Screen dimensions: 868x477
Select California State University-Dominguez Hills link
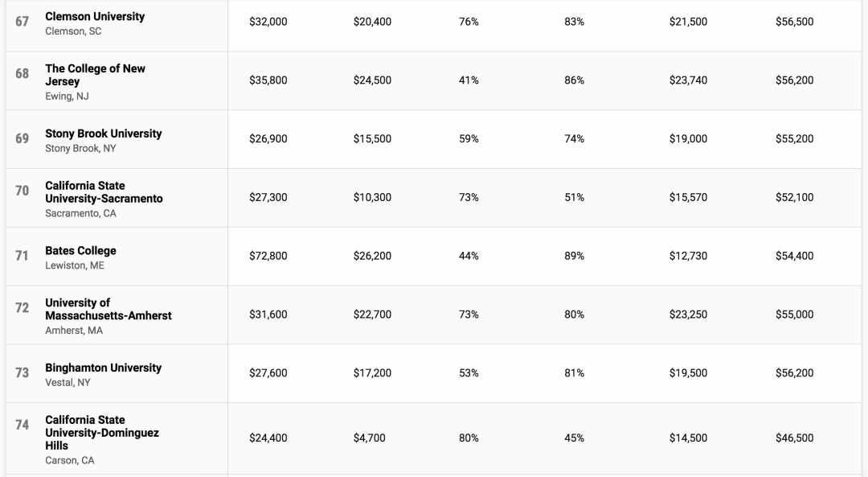click(102, 433)
